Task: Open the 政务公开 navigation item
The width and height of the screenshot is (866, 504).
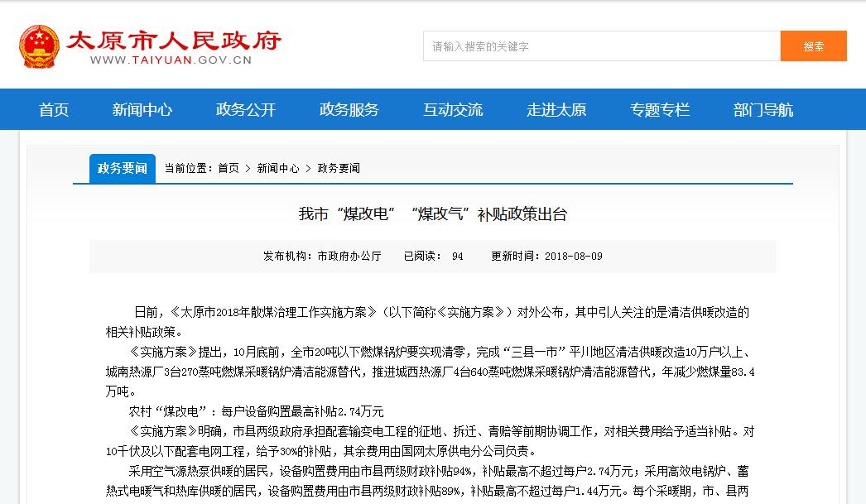Action: [246, 109]
